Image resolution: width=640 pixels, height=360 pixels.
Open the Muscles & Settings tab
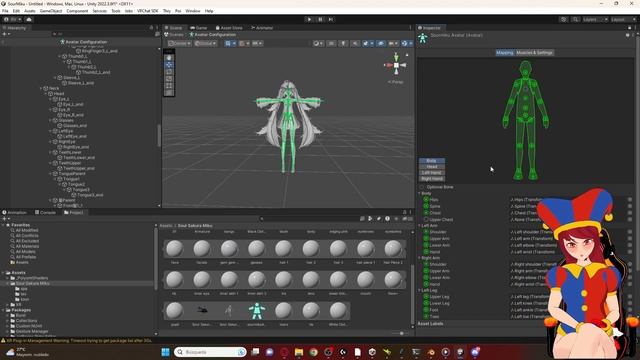coord(534,53)
